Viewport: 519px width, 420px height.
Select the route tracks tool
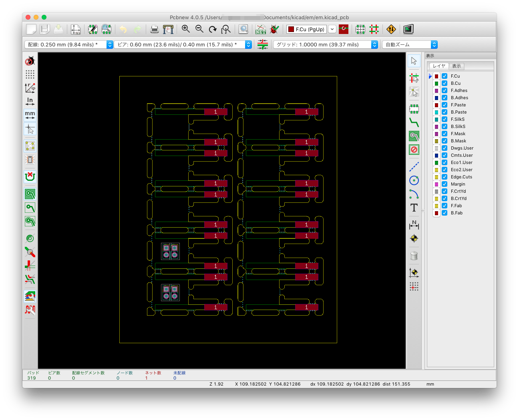coord(414,122)
